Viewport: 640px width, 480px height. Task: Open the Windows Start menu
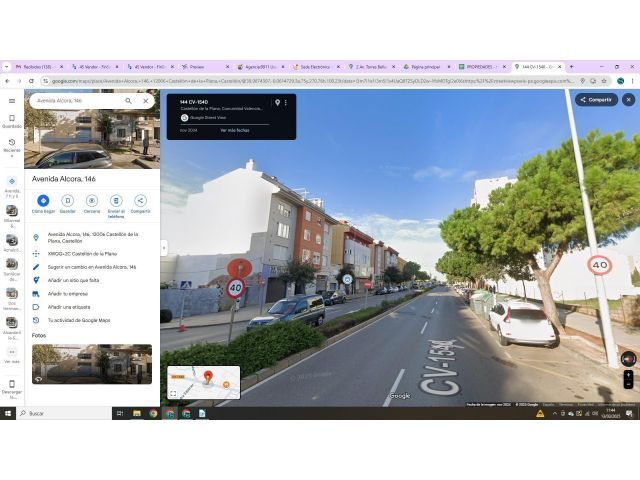coord(7,413)
